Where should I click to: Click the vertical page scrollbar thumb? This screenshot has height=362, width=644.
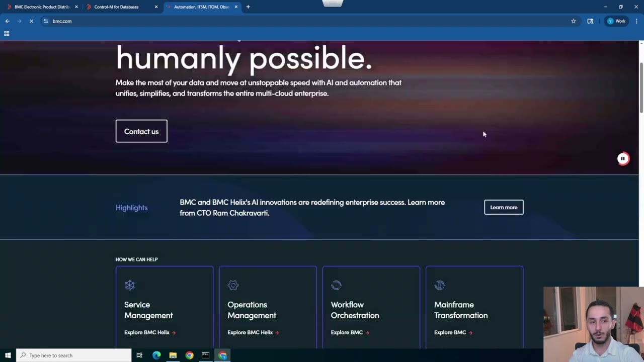point(641,88)
